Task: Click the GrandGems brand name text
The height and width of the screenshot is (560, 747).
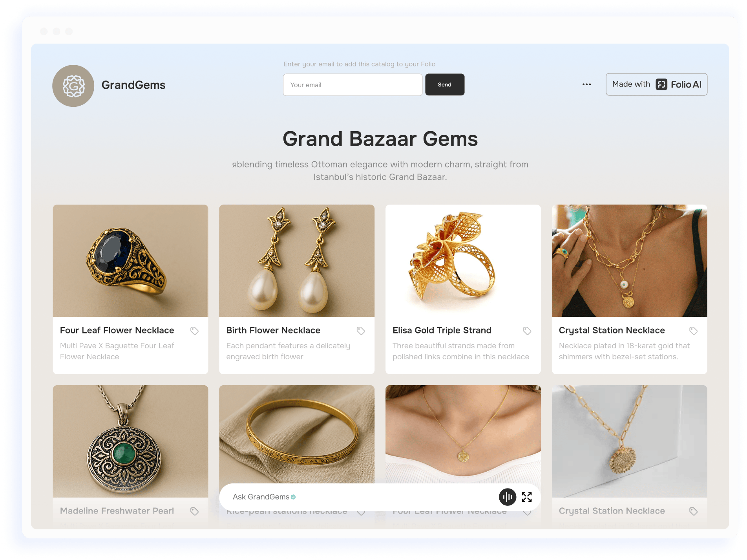Action: tap(133, 85)
